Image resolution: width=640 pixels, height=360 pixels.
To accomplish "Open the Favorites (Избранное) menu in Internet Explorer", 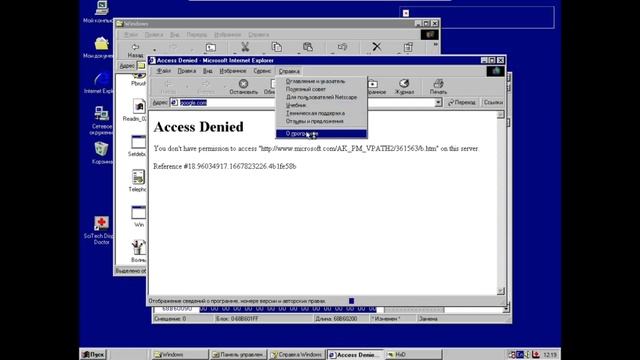I will pos(233,71).
